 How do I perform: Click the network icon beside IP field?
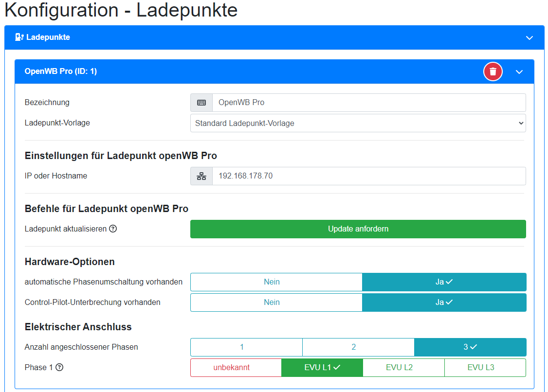(x=201, y=176)
